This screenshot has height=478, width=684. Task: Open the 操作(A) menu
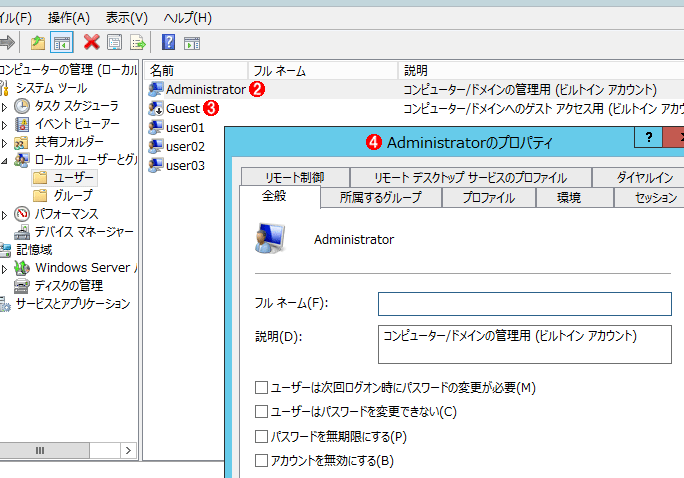[68, 17]
